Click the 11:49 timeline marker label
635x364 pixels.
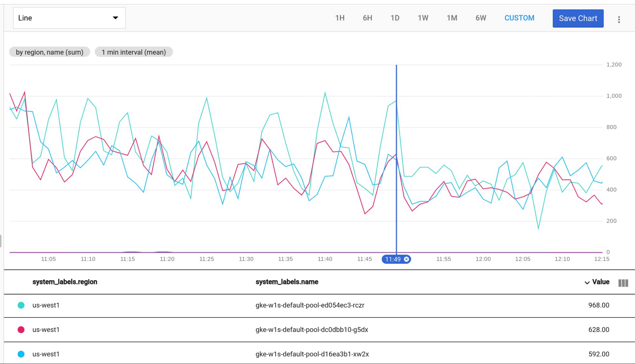point(393,259)
